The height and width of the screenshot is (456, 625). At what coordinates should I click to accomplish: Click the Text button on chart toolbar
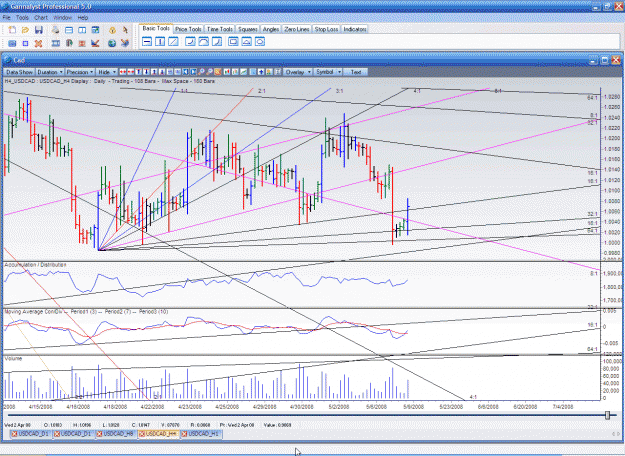[x=356, y=72]
